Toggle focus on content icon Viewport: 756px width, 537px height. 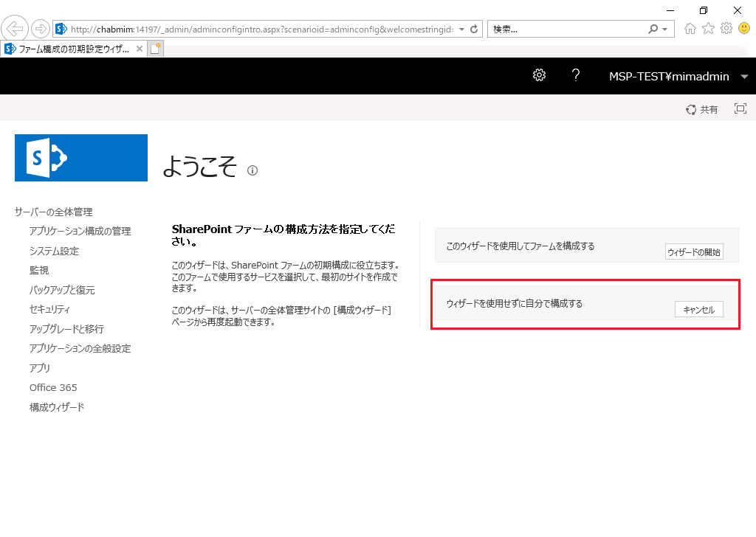pyautogui.click(x=740, y=109)
